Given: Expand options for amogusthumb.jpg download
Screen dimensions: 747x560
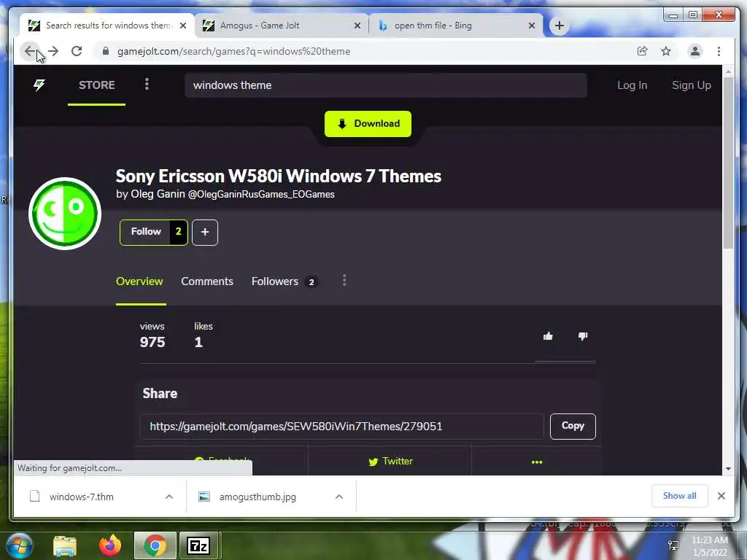Looking at the screenshot, I should [339, 497].
